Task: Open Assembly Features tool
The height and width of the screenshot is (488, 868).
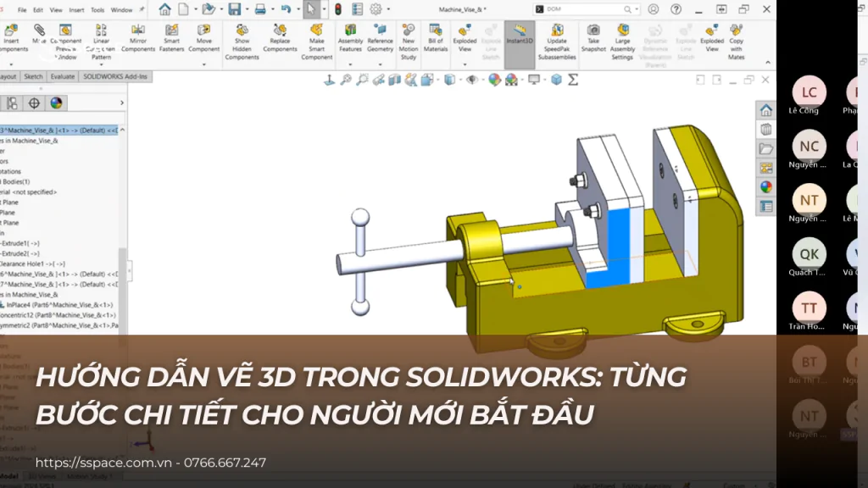Action: [350, 38]
